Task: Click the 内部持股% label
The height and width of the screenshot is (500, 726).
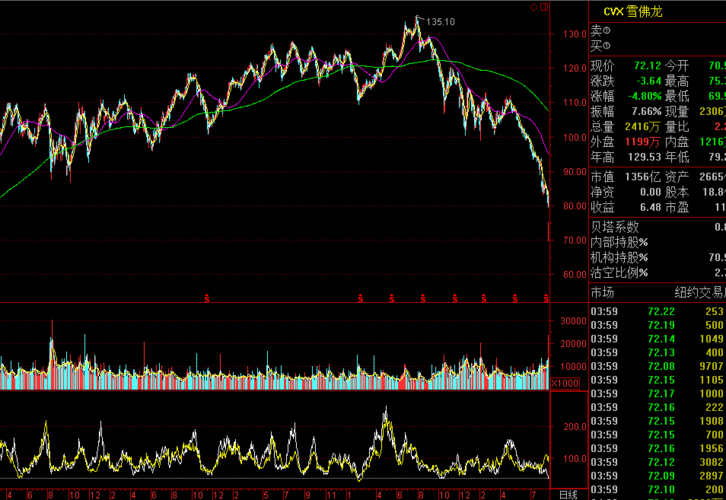Action: click(619, 242)
